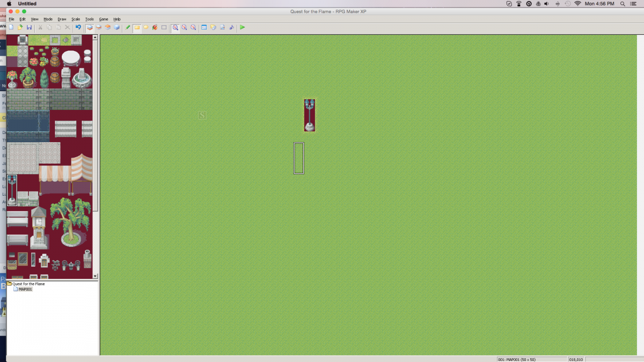Select the Layer 2 editing mode
644x362 pixels.
pos(99,27)
